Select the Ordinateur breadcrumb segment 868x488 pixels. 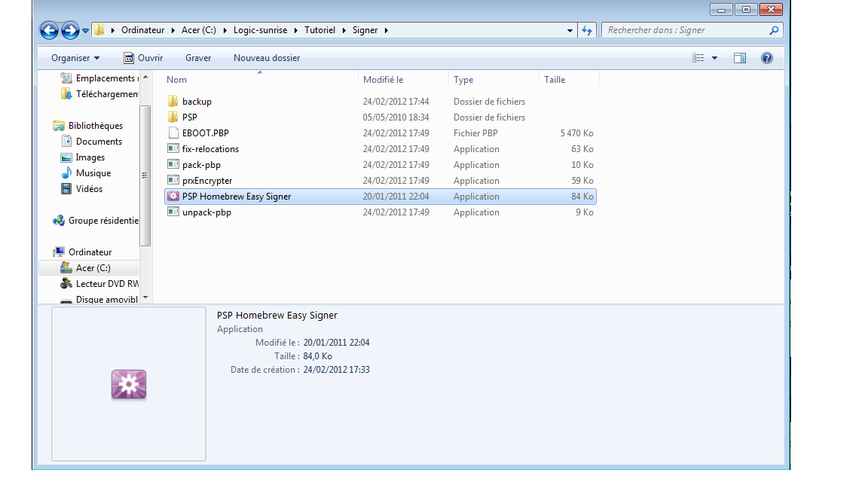143,30
